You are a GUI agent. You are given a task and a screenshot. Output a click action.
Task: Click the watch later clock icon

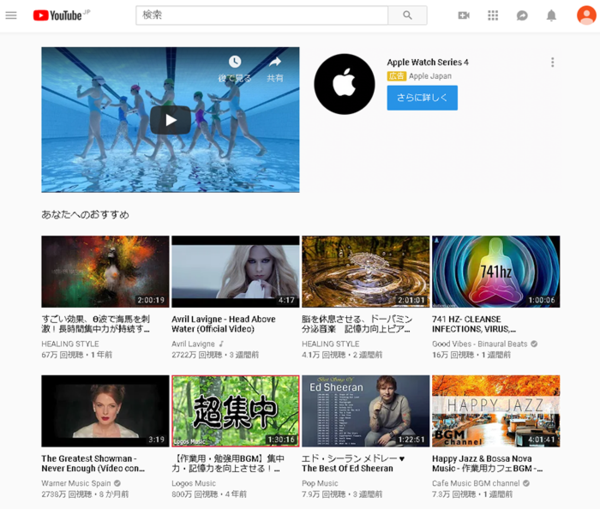pyautogui.click(x=235, y=62)
